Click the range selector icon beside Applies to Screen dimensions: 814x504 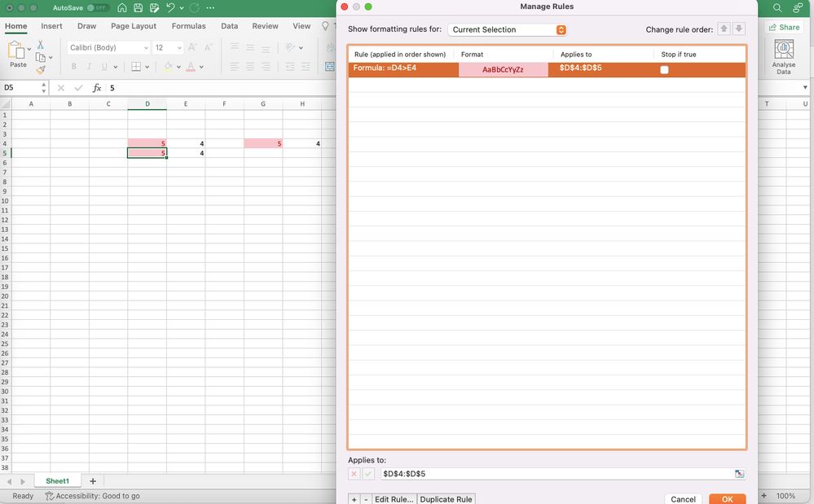(x=738, y=473)
